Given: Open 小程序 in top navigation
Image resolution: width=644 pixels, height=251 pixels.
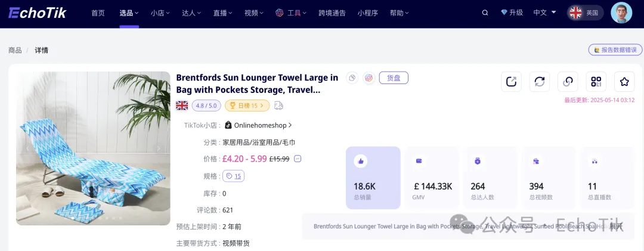Looking at the screenshot, I should coord(367,13).
